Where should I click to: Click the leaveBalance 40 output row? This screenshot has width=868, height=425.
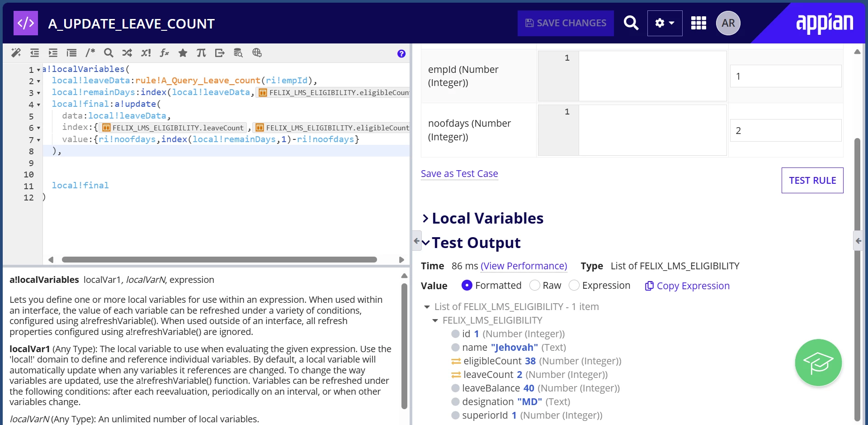point(535,388)
